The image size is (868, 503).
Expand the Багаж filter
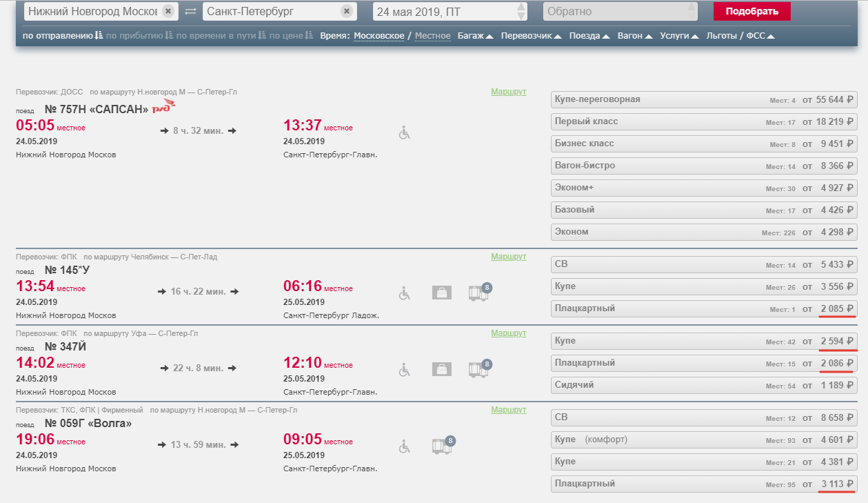[x=475, y=36]
